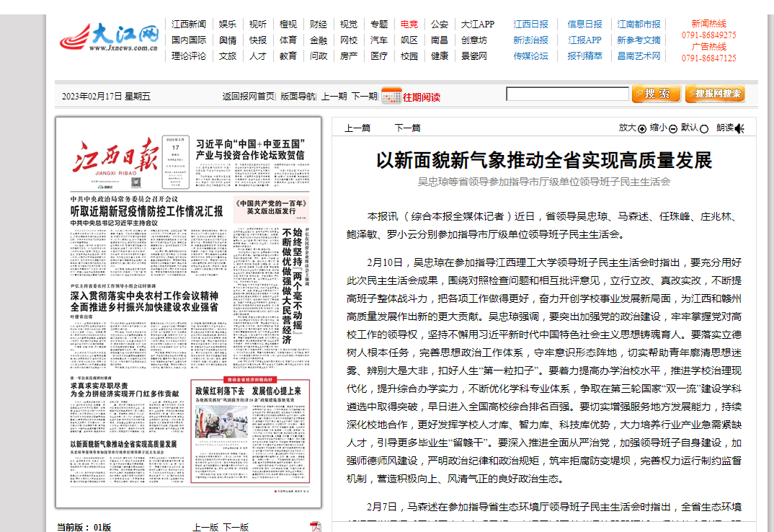Open the 新参考文摘 link
The width and height of the screenshot is (774, 532).
pyautogui.click(x=639, y=40)
